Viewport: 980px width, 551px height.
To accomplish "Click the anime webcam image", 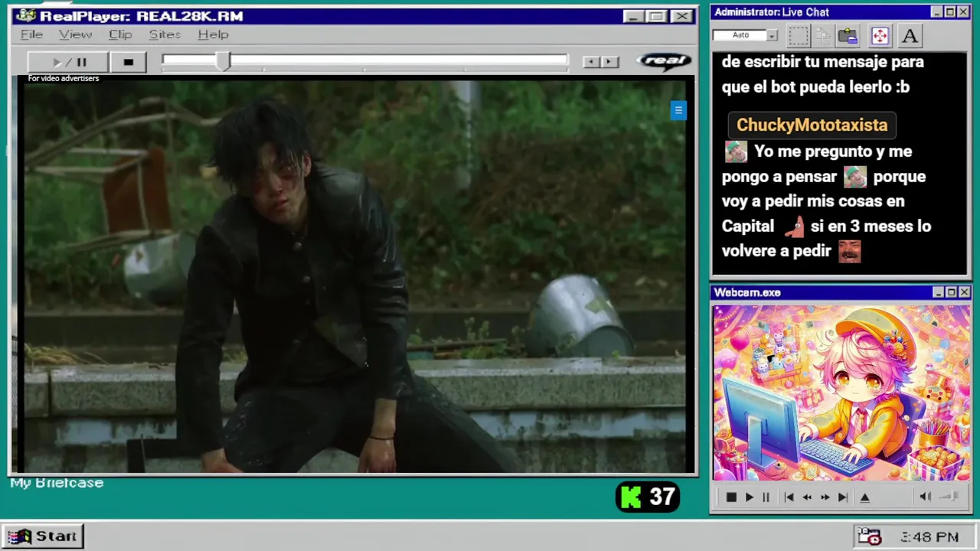I will 841,393.
